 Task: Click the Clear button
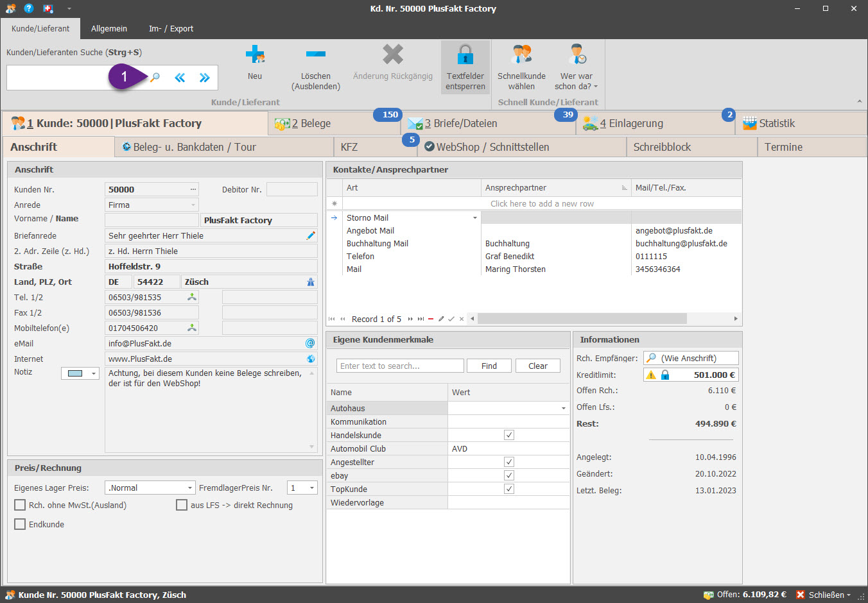(537, 366)
